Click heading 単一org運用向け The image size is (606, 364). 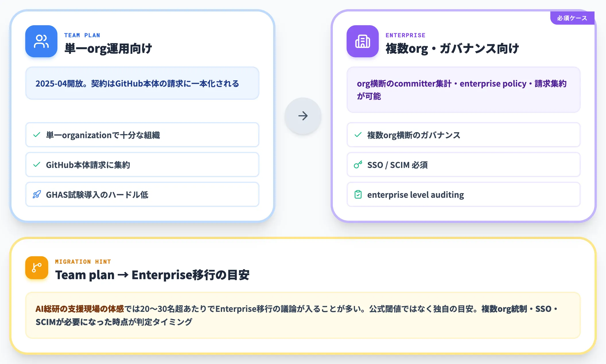108,48
